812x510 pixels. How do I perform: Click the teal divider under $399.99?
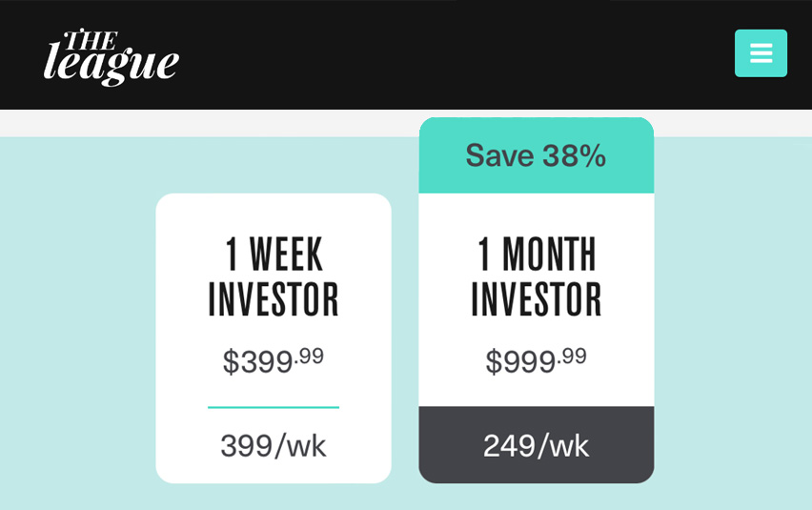point(274,407)
